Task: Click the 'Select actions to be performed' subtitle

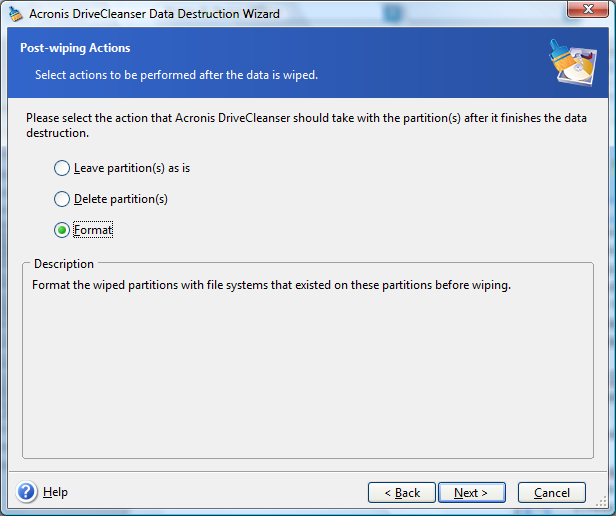Action: point(176,75)
